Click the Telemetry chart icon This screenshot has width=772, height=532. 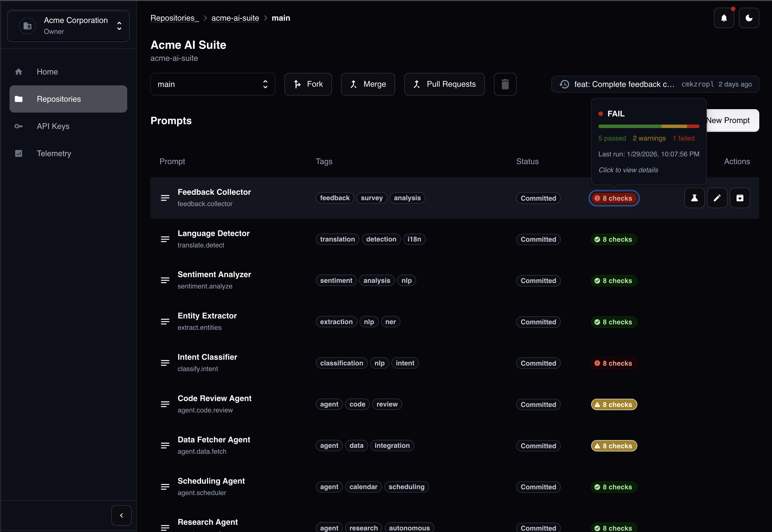point(19,153)
